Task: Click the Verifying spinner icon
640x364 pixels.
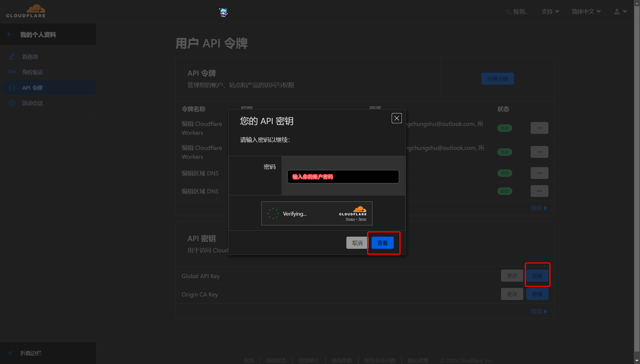Action: coord(273,214)
